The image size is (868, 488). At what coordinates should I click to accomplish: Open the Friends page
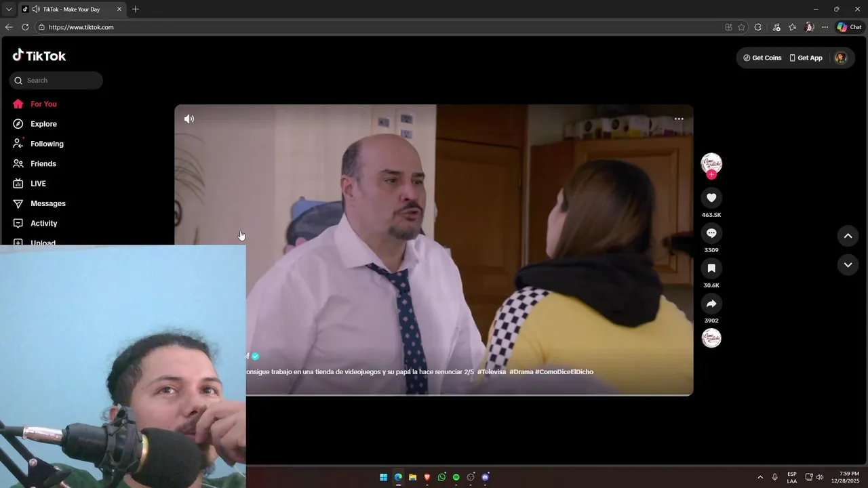pos(43,164)
